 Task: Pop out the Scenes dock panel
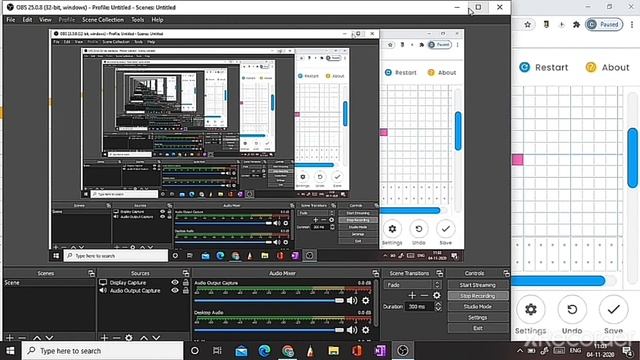91,273
